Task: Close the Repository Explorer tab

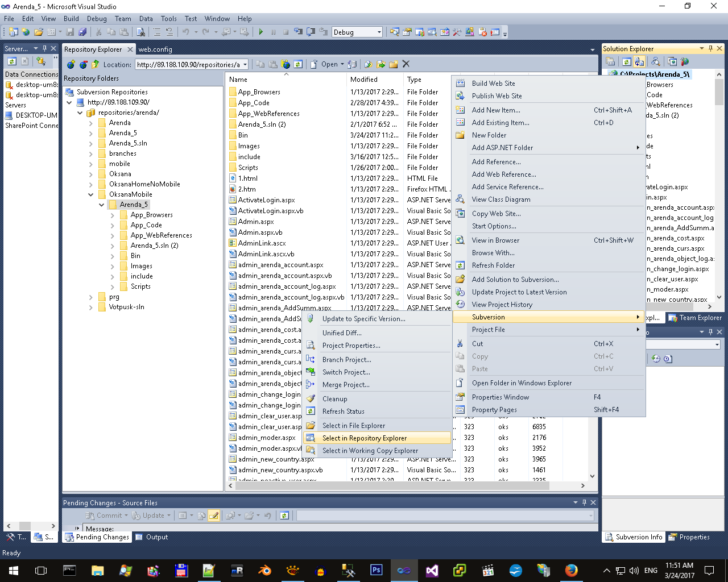Action: [x=130, y=49]
